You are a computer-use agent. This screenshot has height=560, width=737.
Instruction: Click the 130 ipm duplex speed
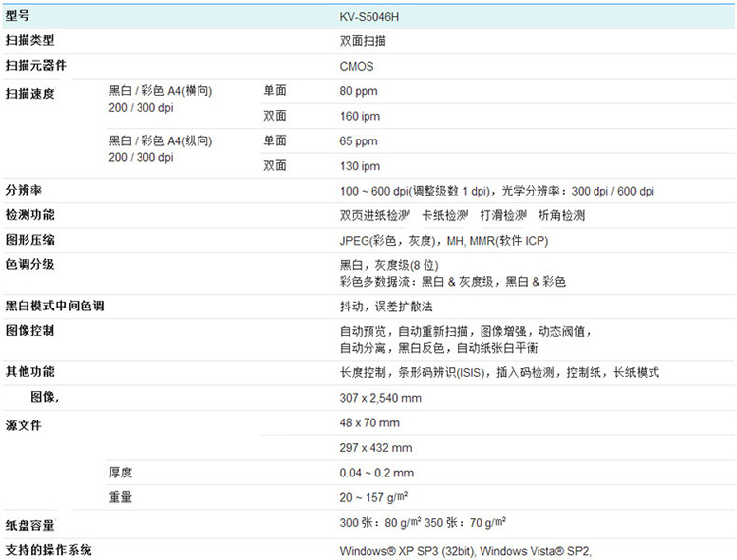coord(360,166)
